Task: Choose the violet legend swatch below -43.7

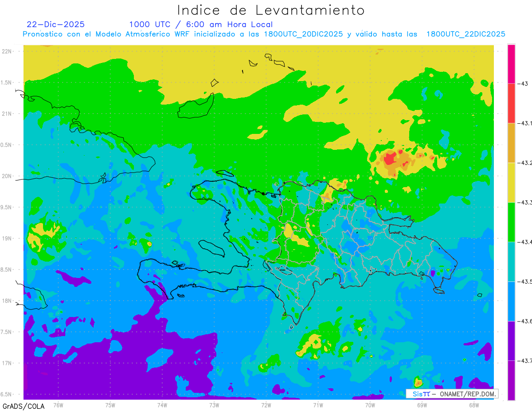Action: pos(511,380)
